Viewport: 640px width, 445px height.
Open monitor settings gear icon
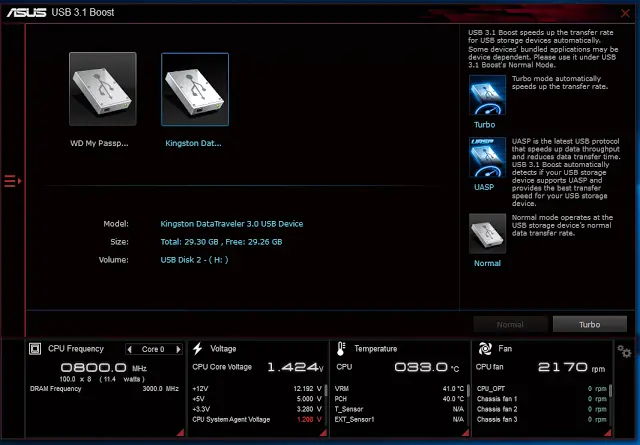coord(624,352)
